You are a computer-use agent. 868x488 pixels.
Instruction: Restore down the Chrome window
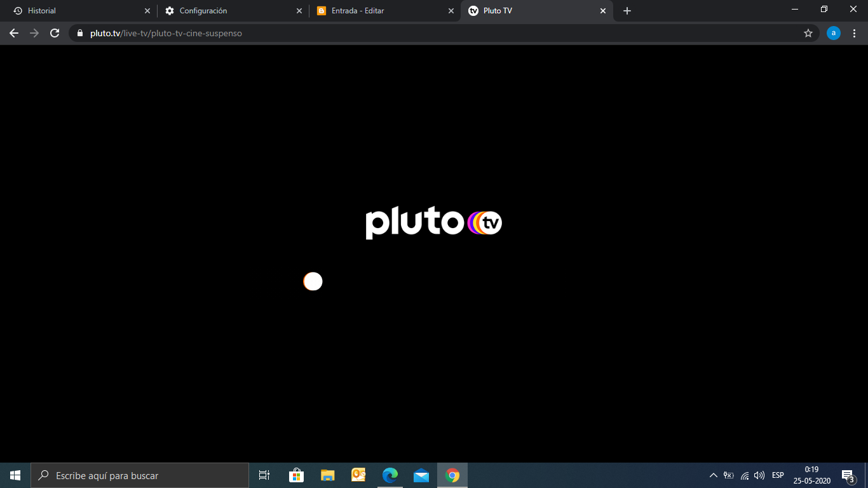click(824, 9)
